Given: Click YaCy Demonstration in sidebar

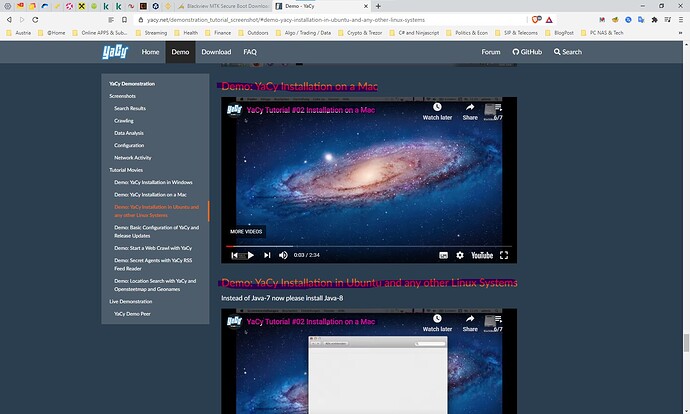Looking at the screenshot, I should pyautogui.click(x=132, y=84).
